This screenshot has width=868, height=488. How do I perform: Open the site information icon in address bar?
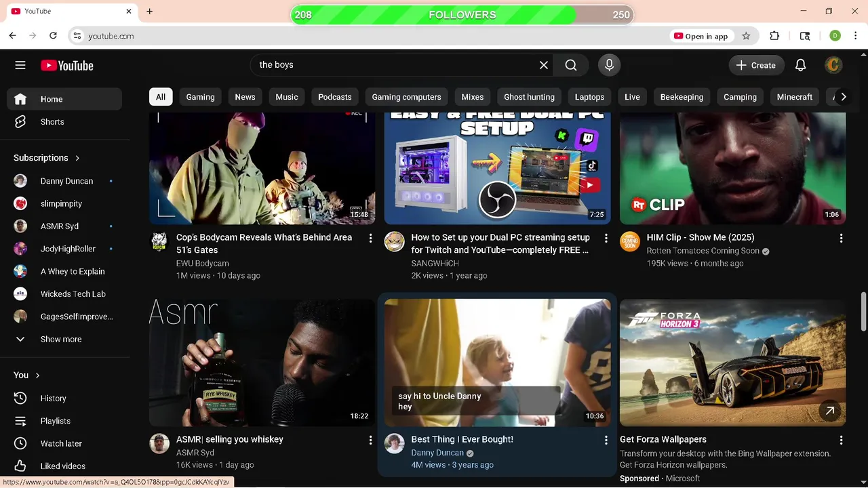pyautogui.click(x=77, y=36)
